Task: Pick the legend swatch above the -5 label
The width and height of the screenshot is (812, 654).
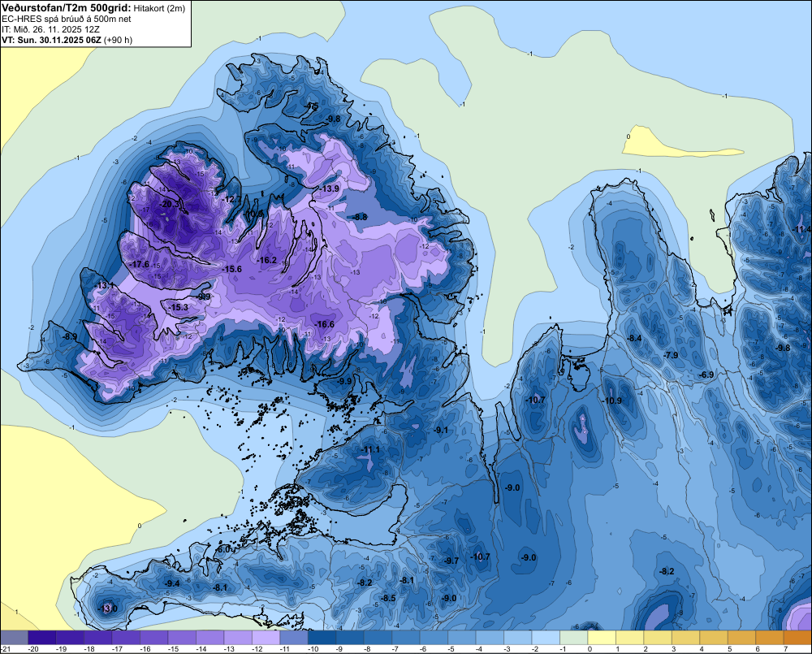Action: (461, 637)
